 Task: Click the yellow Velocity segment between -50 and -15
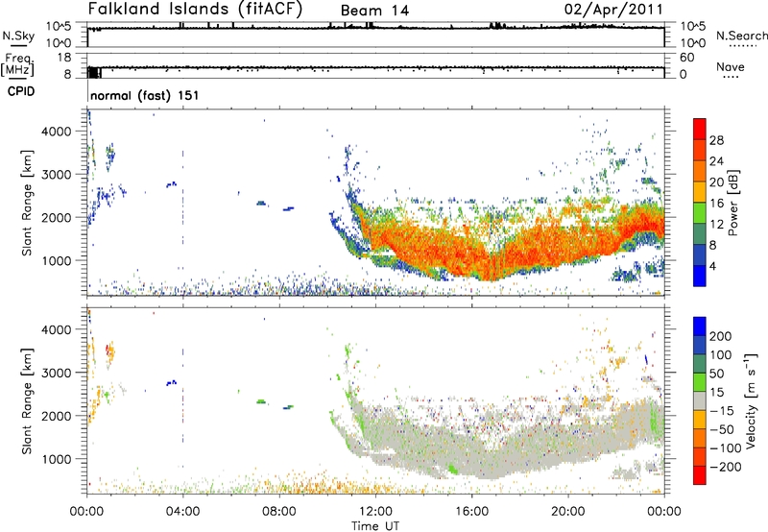click(x=700, y=420)
